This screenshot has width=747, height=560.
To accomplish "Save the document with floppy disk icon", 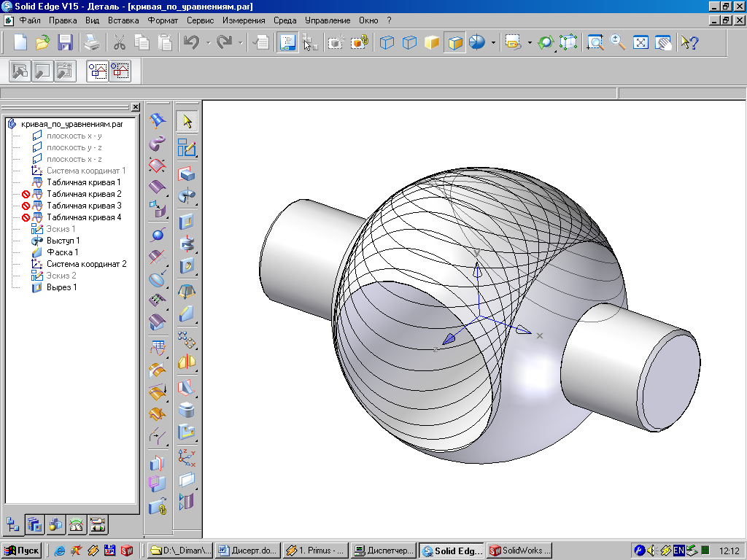I will pyautogui.click(x=65, y=42).
